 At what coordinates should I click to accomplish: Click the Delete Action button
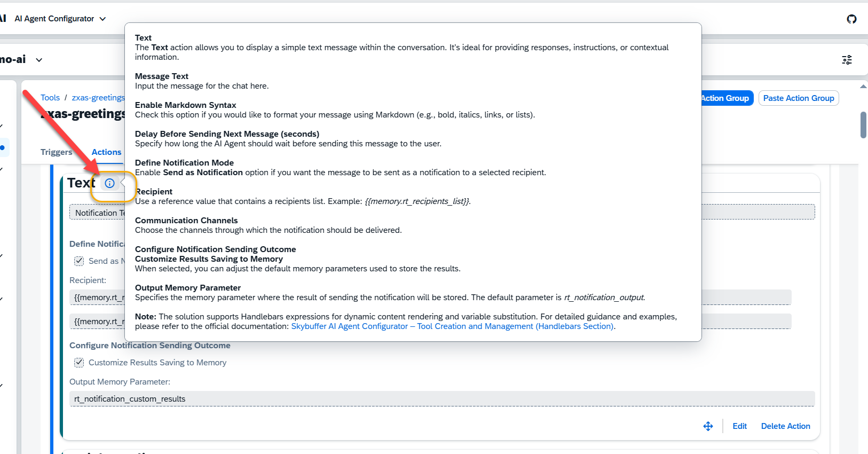click(x=785, y=426)
